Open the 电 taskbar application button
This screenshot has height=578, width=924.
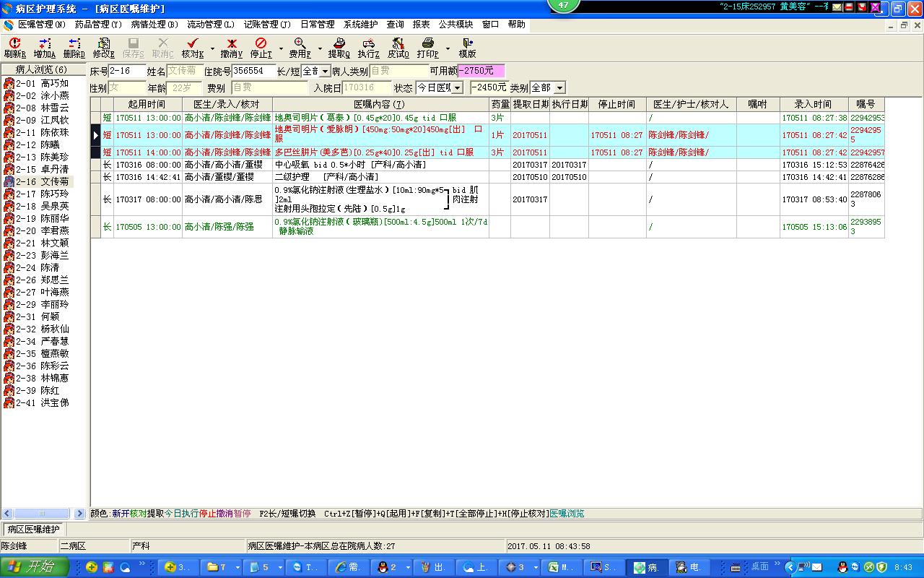point(689,568)
